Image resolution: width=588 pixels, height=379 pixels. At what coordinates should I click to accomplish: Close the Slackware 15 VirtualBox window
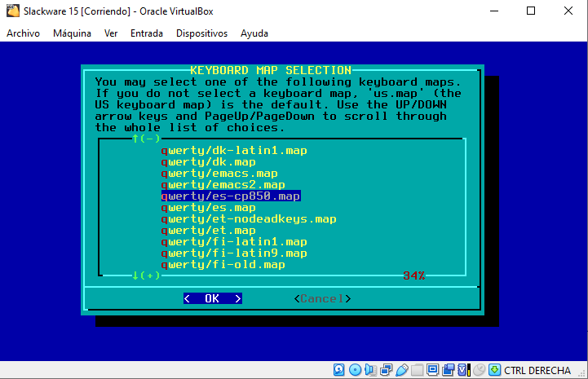pos(568,11)
